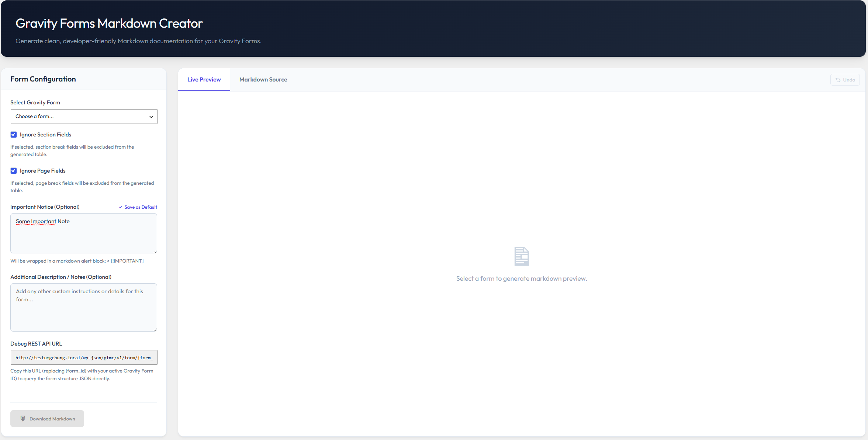Select the Debug REST API URL field

coord(84,357)
